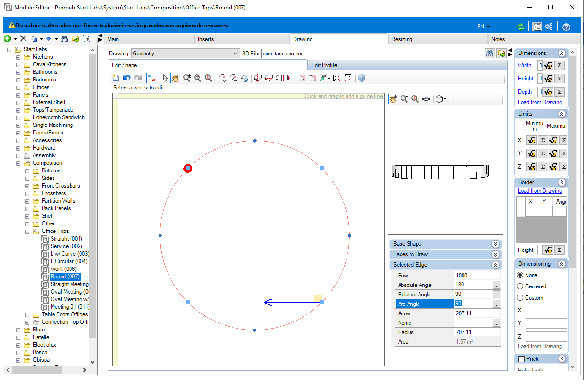Collapse the Dimensions panel
This screenshot has width=588, height=384.
pyautogui.click(x=561, y=54)
